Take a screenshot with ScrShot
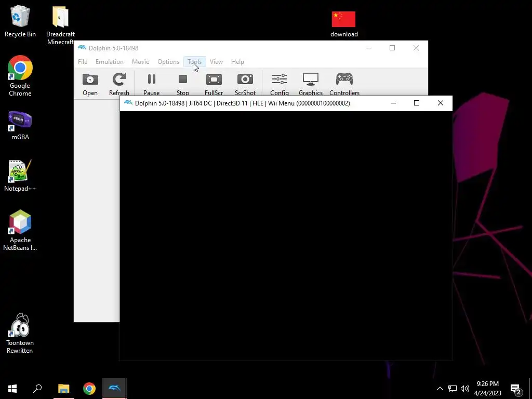This screenshot has height=399, width=532. 245,84
